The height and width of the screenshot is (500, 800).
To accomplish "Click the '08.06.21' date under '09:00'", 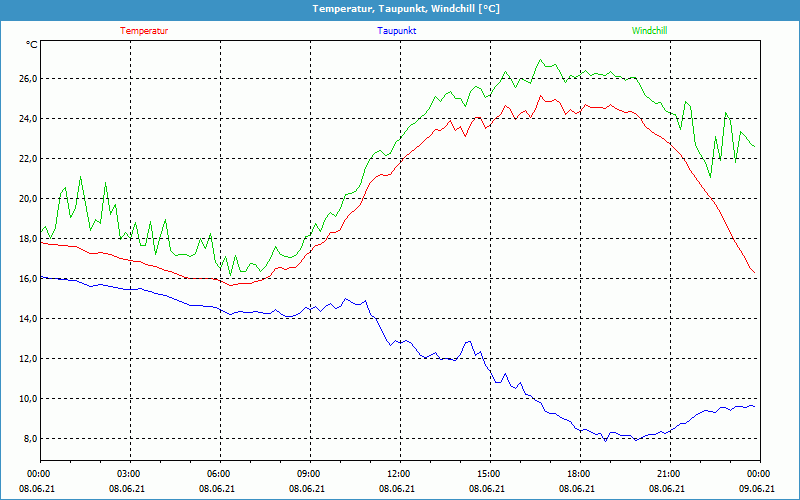I will click(x=307, y=489).
